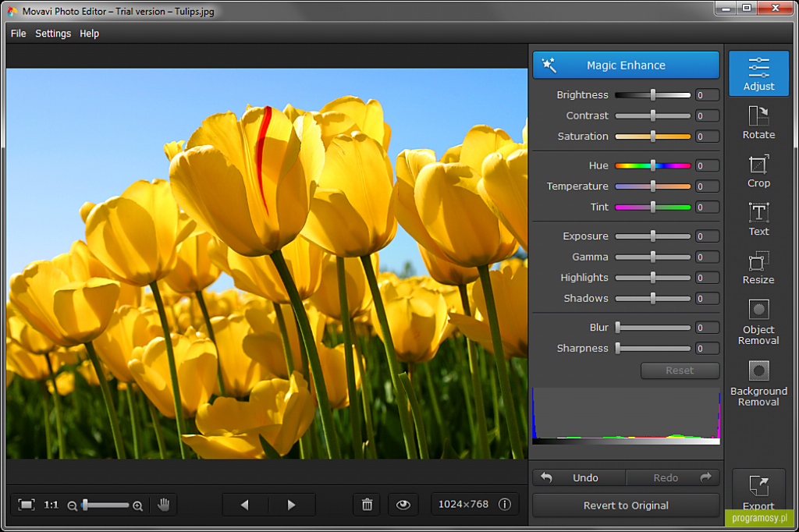Screen dimensions: 799x532
Task: Delete the image with trash icon
Action: pyautogui.click(x=367, y=505)
